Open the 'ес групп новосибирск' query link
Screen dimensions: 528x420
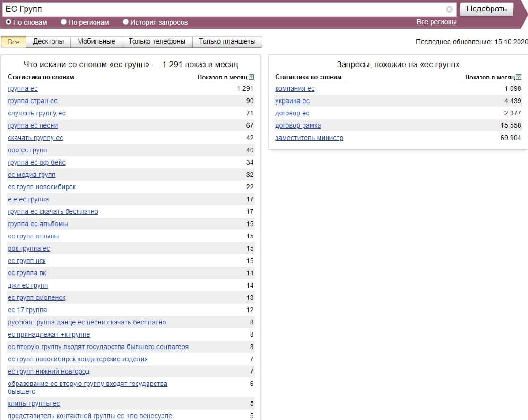[42, 187]
